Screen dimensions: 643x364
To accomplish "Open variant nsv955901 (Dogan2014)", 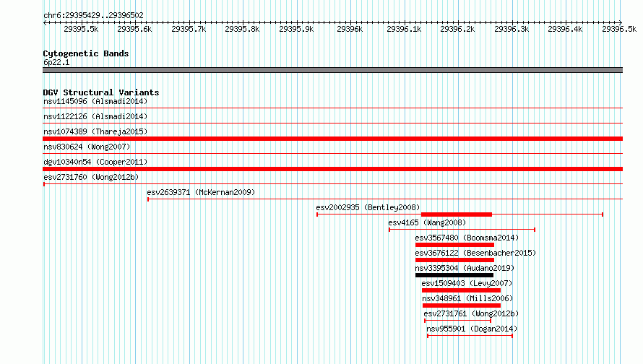I will (x=472, y=329).
